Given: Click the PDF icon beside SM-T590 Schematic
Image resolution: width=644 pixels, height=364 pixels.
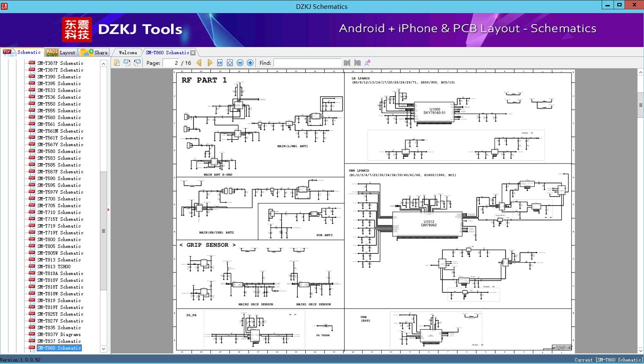Looking at the screenshot, I should tap(32, 178).
